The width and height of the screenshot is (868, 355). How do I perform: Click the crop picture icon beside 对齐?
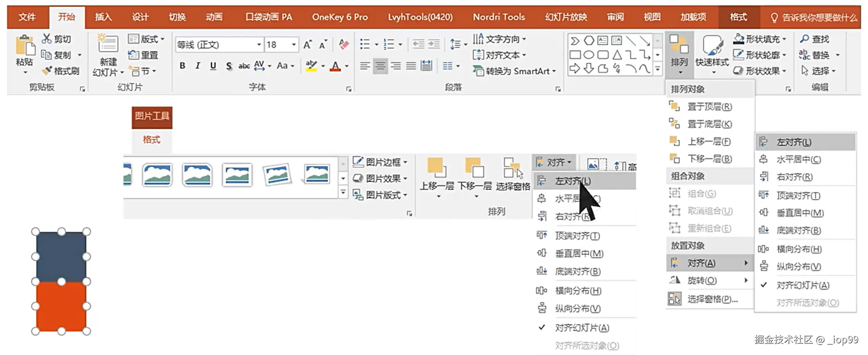tap(596, 164)
